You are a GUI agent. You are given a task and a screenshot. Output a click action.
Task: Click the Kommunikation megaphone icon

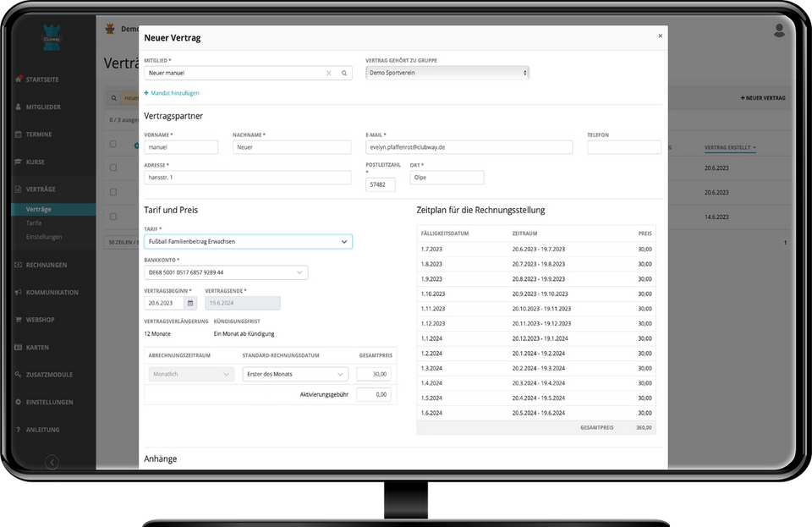pos(19,292)
